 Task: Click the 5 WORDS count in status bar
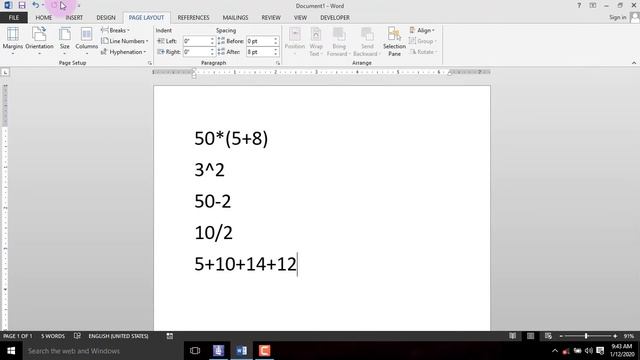(x=53, y=336)
